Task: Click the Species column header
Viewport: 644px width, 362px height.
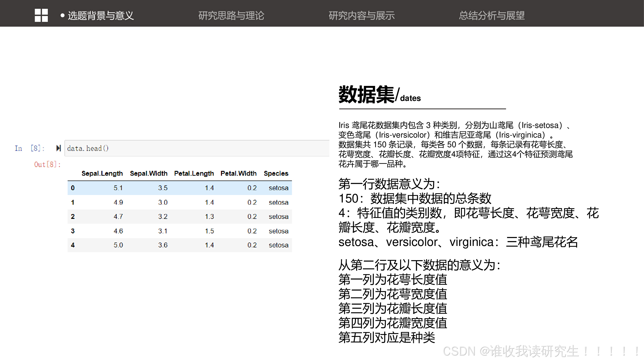Action: point(276,173)
